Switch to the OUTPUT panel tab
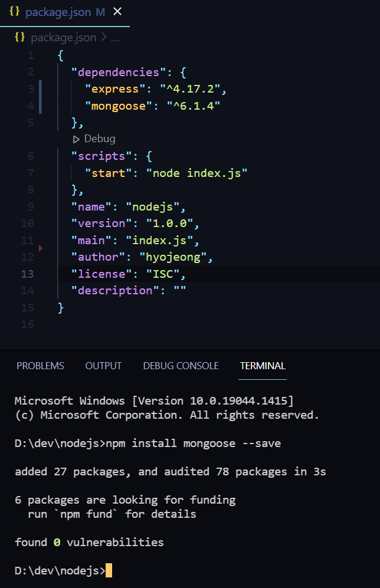Image resolution: width=380 pixels, height=588 pixels. coord(103,366)
